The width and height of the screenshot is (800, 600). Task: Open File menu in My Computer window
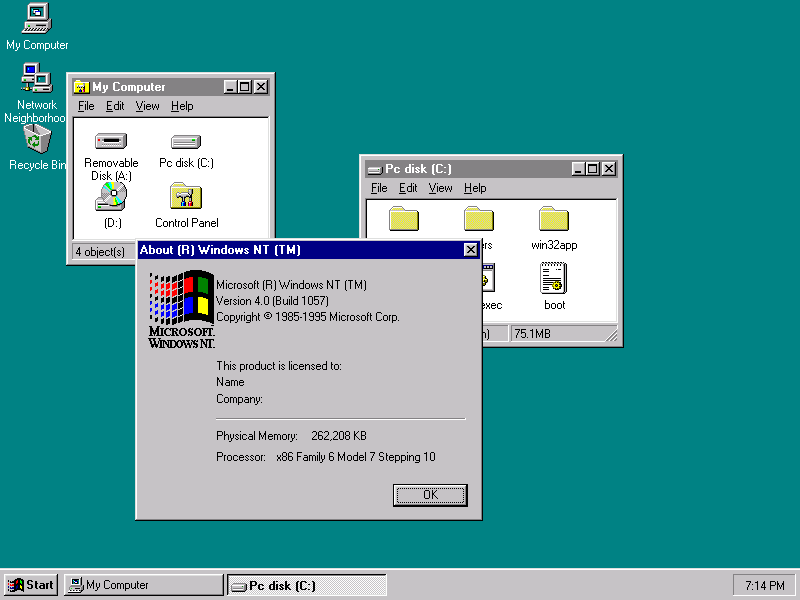click(x=86, y=106)
